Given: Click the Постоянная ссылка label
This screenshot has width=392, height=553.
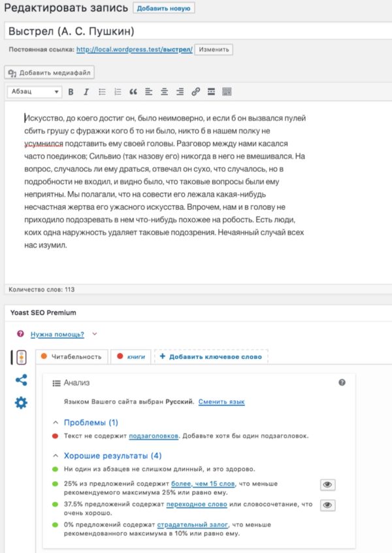Looking at the screenshot, I should tap(41, 50).
